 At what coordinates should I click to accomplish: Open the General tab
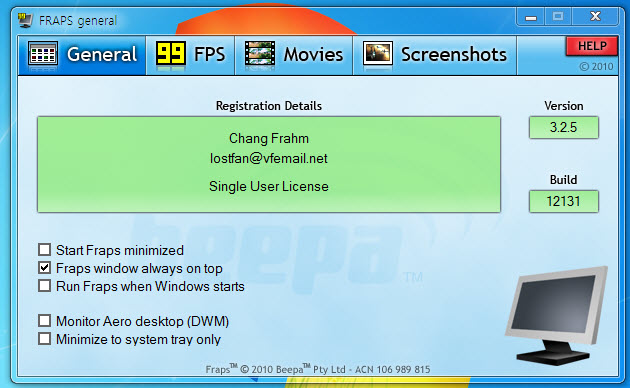click(x=82, y=55)
